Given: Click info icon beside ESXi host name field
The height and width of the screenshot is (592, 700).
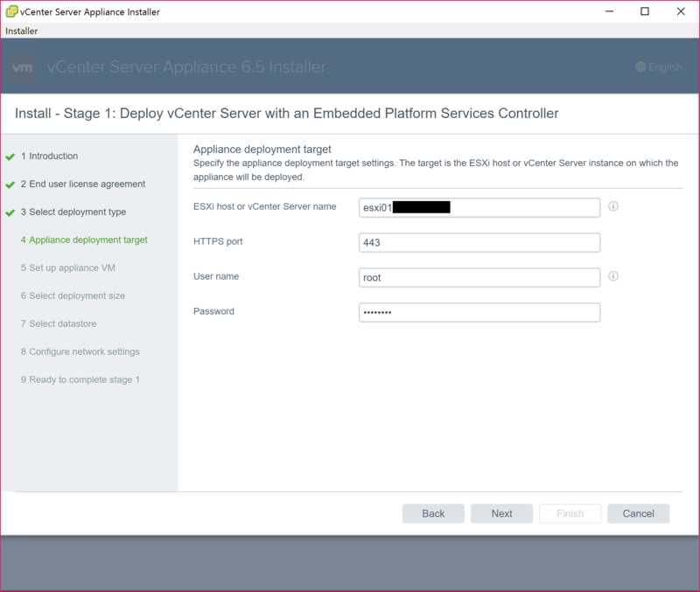Looking at the screenshot, I should click(613, 206).
